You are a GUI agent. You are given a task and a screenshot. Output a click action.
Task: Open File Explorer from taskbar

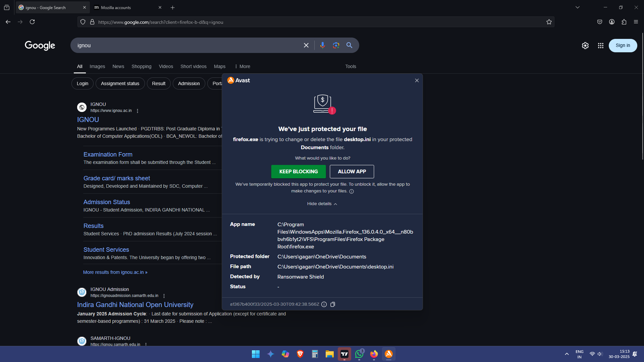tap(330, 354)
